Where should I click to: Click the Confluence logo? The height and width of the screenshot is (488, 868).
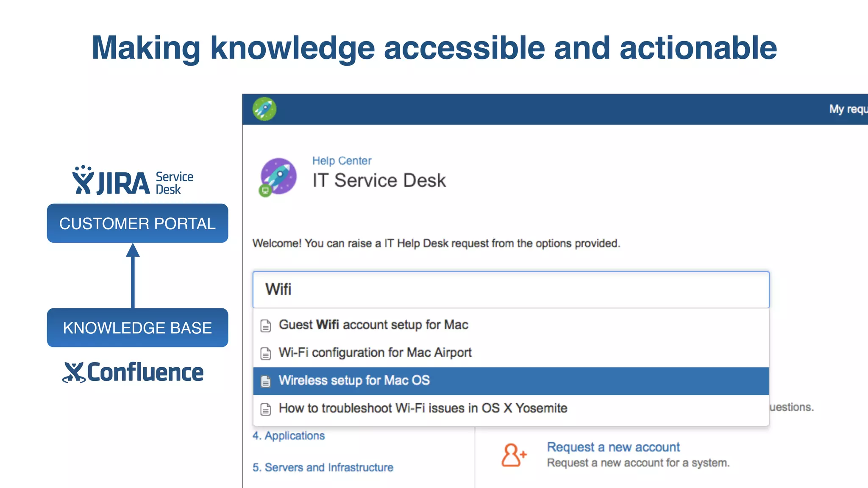[x=133, y=372]
